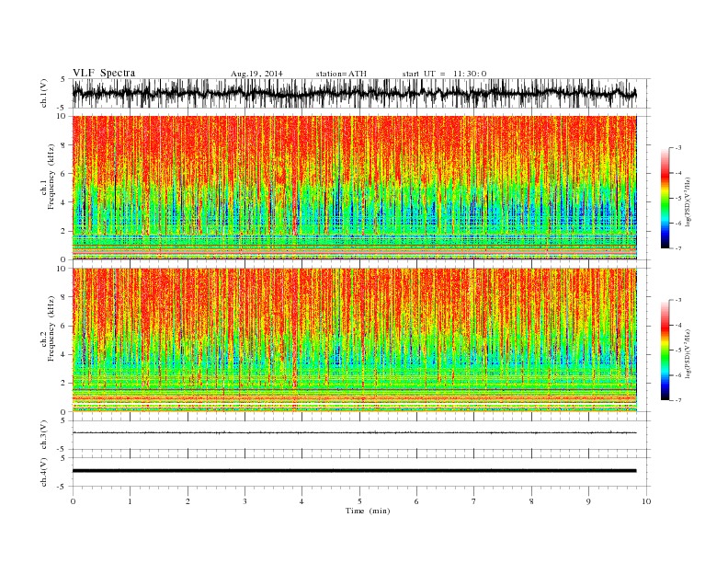Click time axis tick label "10"
This screenshot has height=563, width=728.
tap(646, 501)
